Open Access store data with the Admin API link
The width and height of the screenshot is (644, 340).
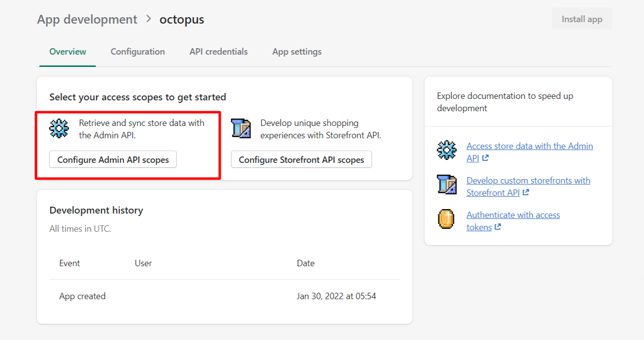point(530,152)
